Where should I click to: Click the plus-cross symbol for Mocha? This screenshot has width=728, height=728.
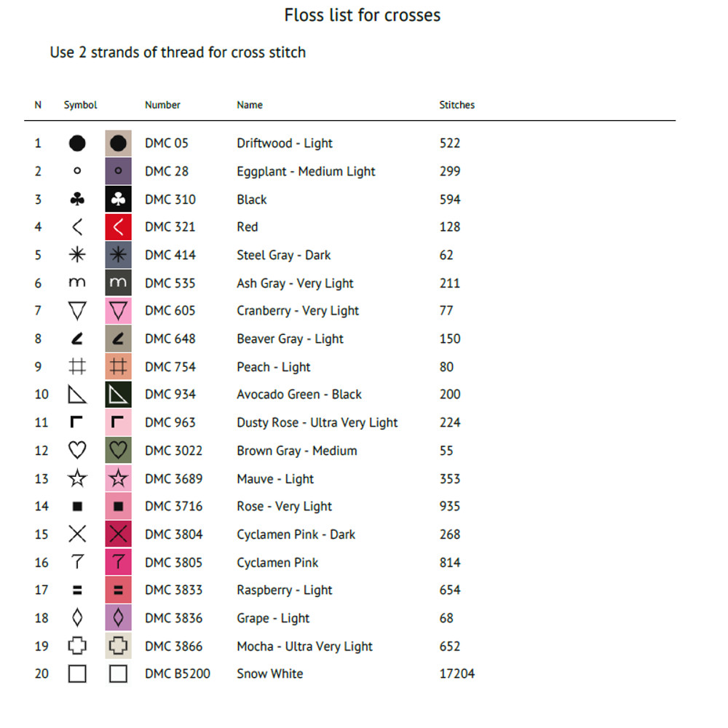pyautogui.click(x=77, y=646)
